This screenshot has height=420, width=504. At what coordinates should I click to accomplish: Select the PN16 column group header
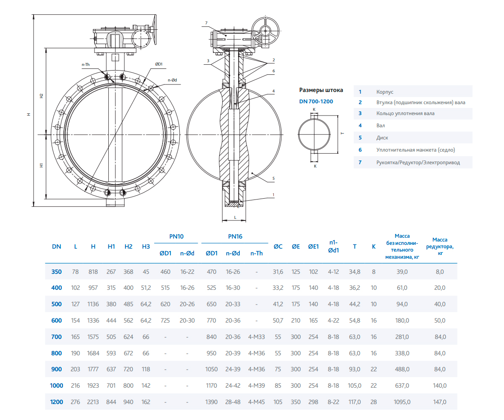235,236
